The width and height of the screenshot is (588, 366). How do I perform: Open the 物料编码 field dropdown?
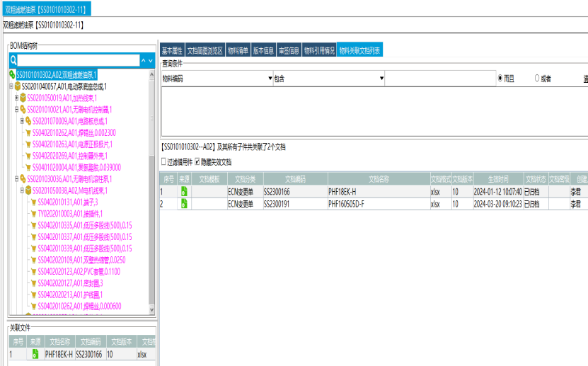tap(270, 79)
